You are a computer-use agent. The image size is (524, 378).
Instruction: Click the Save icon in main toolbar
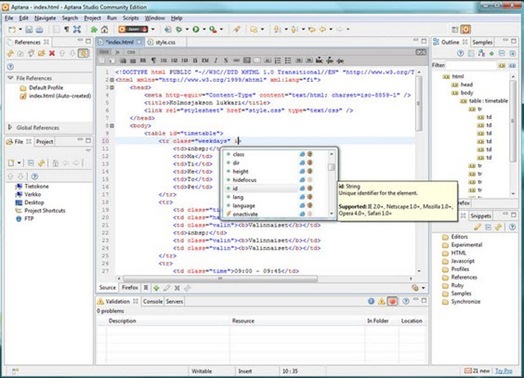tap(29, 29)
